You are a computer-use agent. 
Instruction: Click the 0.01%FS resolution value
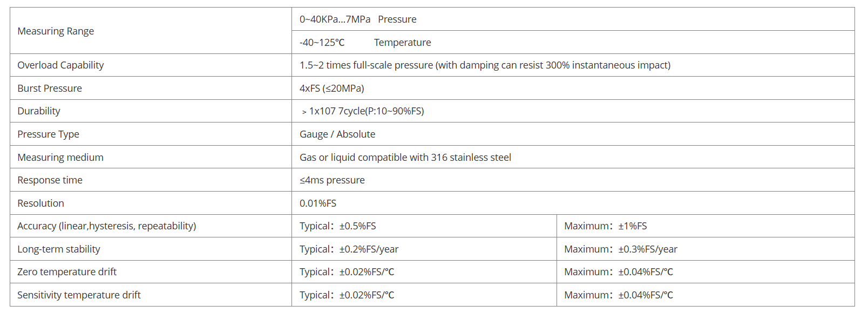point(318,203)
